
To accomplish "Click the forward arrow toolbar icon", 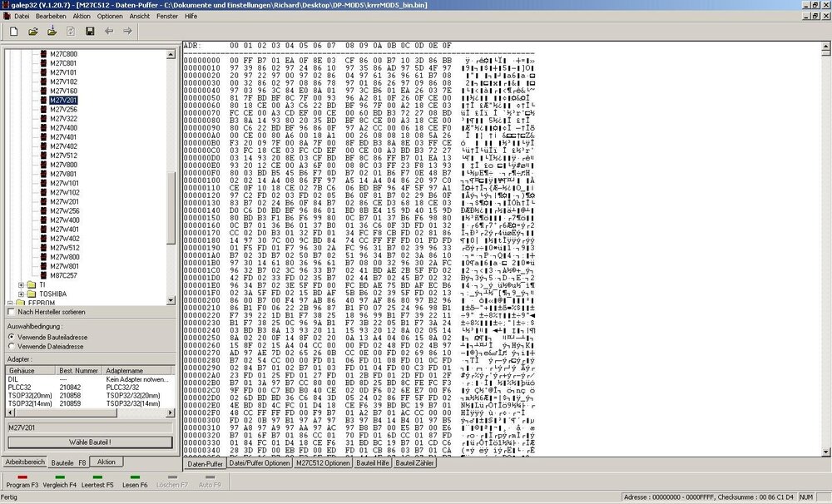I will (127, 32).
